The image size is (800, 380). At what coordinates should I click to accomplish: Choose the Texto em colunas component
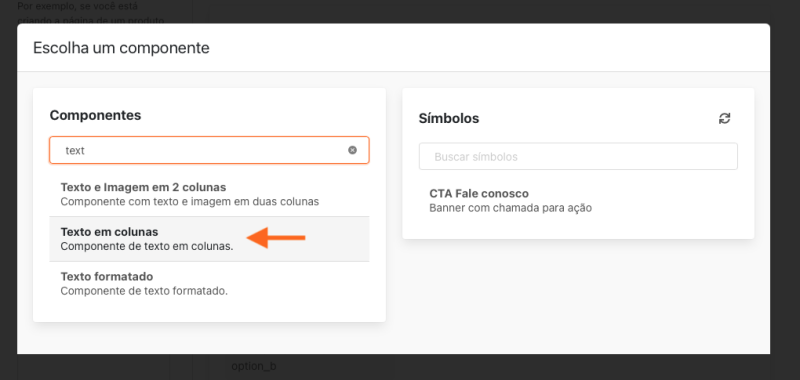pyautogui.click(x=209, y=239)
